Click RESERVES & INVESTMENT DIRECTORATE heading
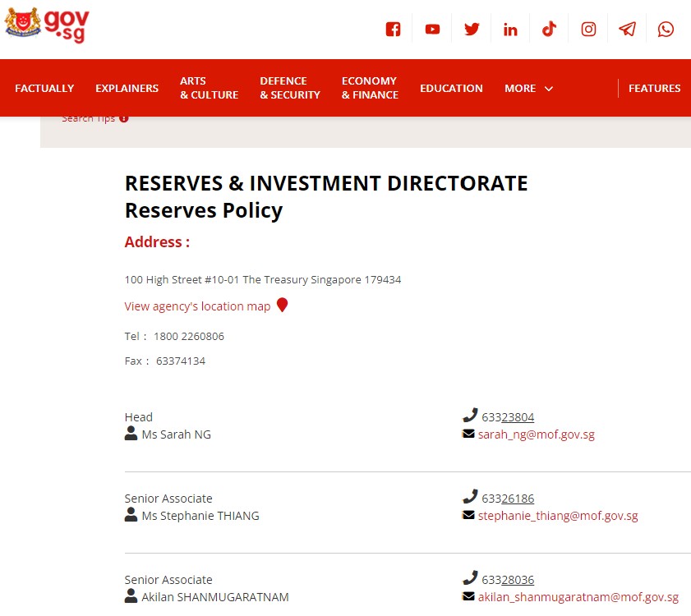Screen dimensions: 691x616 coord(326,183)
